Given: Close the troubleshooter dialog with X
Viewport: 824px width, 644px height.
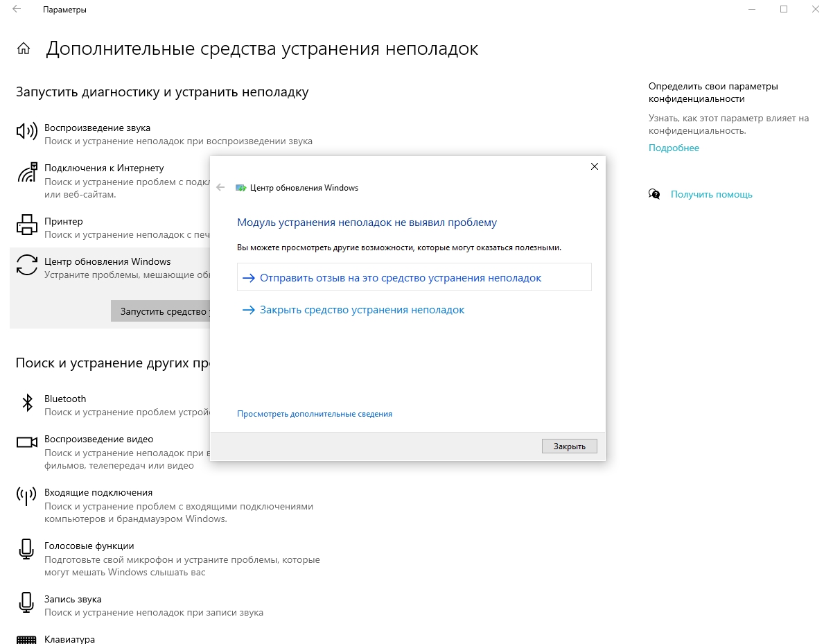Looking at the screenshot, I should pos(595,166).
